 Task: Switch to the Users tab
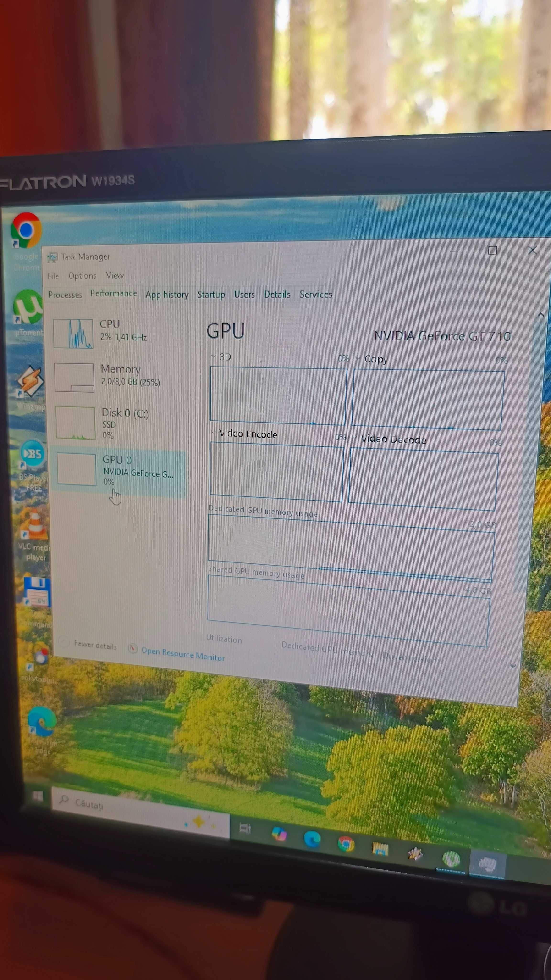[x=244, y=295]
